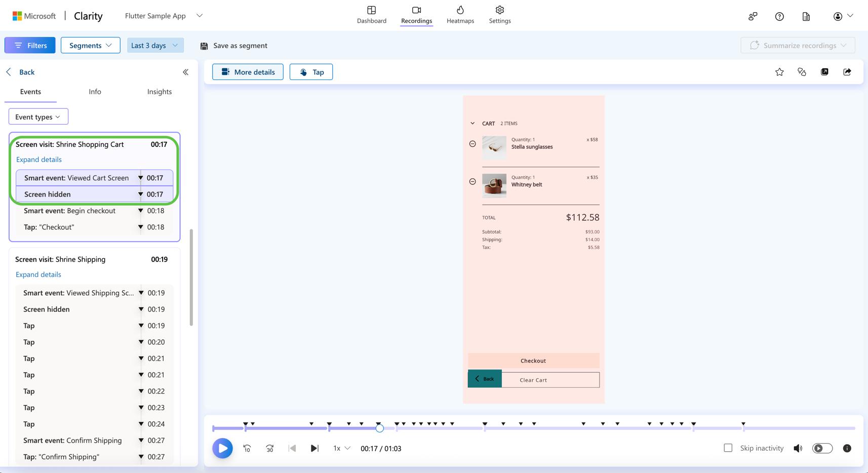
Task: Collapse the events side panel
Action: 185,72
